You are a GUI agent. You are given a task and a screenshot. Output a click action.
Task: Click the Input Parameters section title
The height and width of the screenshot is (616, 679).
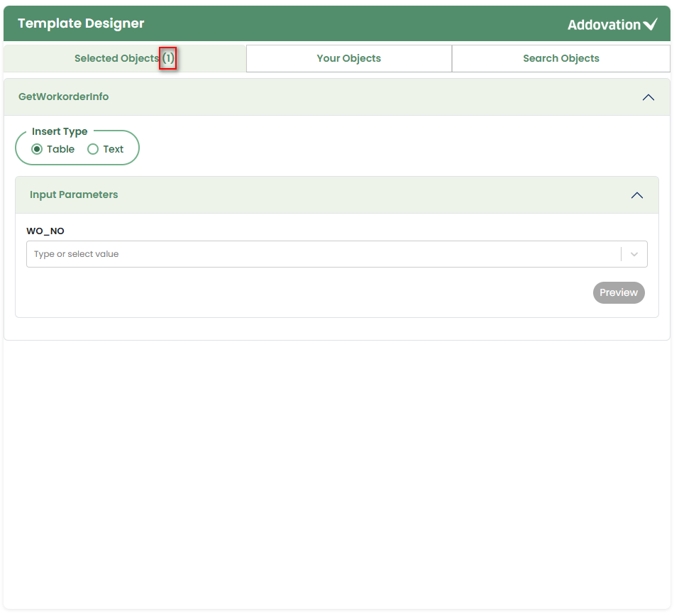[x=74, y=194]
